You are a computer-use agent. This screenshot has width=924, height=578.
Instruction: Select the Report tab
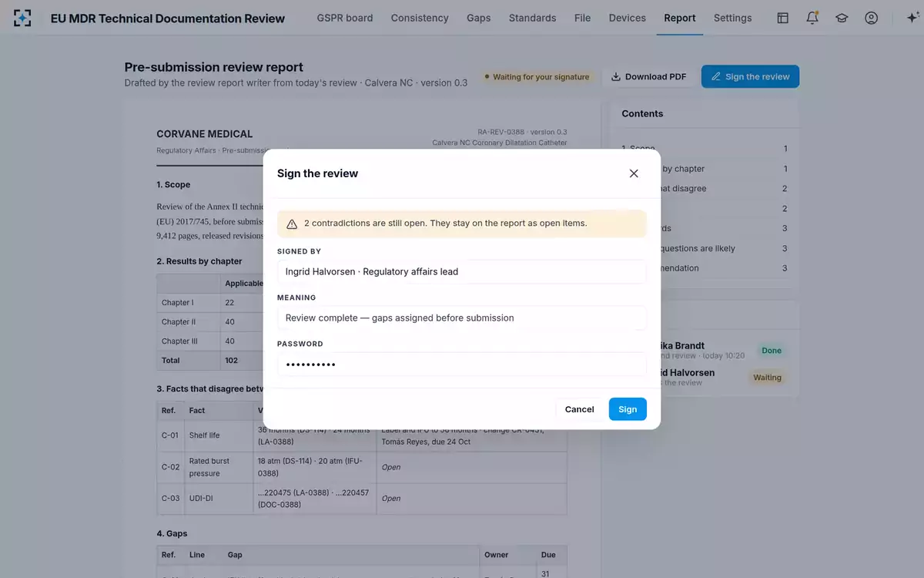[x=680, y=18]
